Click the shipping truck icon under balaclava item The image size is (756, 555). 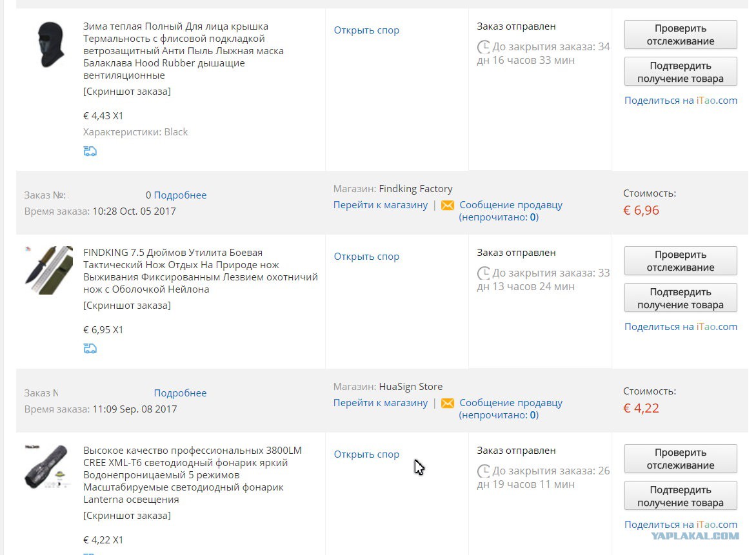point(90,151)
